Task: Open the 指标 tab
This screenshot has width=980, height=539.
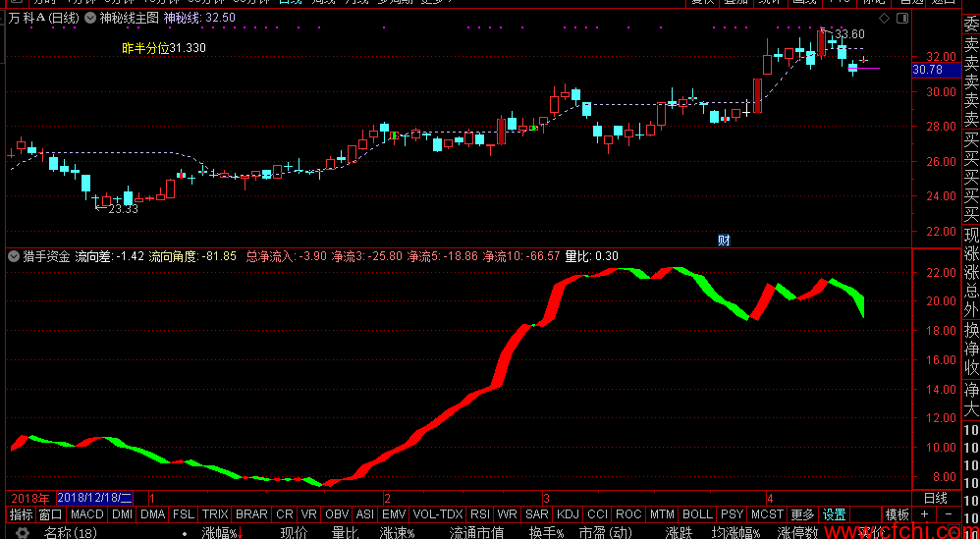Action: [22, 514]
